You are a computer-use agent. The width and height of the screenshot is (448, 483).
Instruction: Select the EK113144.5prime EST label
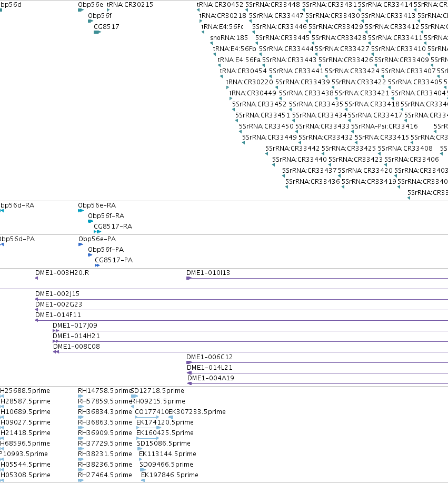pyautogui.click(x=167, y=454)
